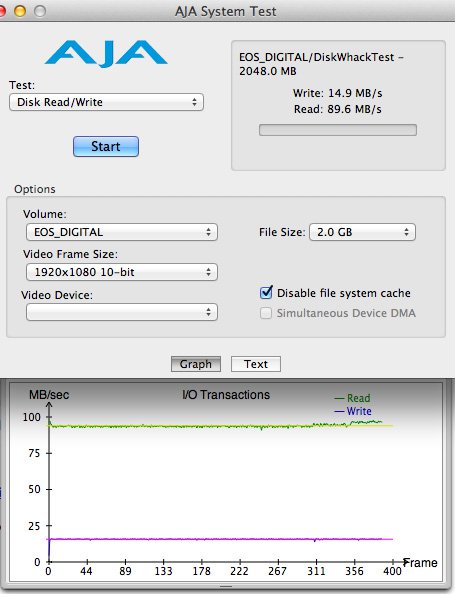Click the window resize grip at bottom
The height and width of the screenshot is (594, 455).
point(226,586)
